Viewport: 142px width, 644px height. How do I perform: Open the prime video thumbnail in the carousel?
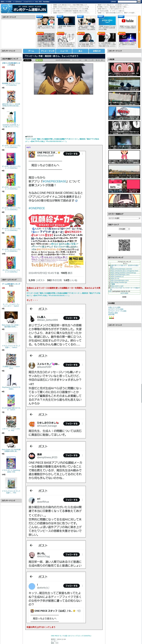(x=107, y=21)
